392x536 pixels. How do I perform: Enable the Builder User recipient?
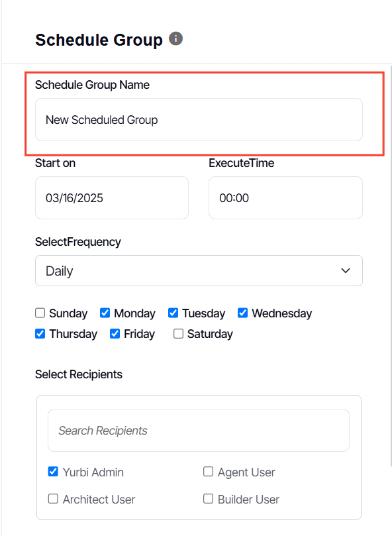coord(208,499)
